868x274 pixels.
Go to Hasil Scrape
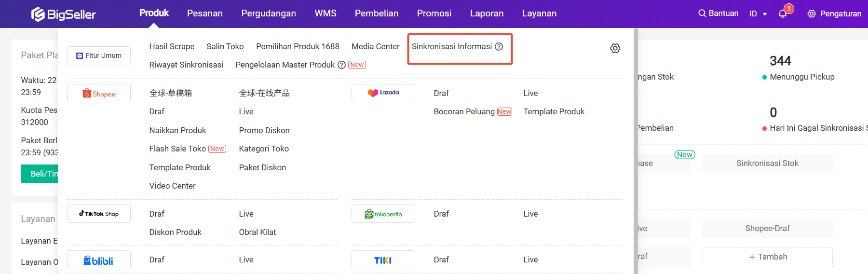click(172, 46)
